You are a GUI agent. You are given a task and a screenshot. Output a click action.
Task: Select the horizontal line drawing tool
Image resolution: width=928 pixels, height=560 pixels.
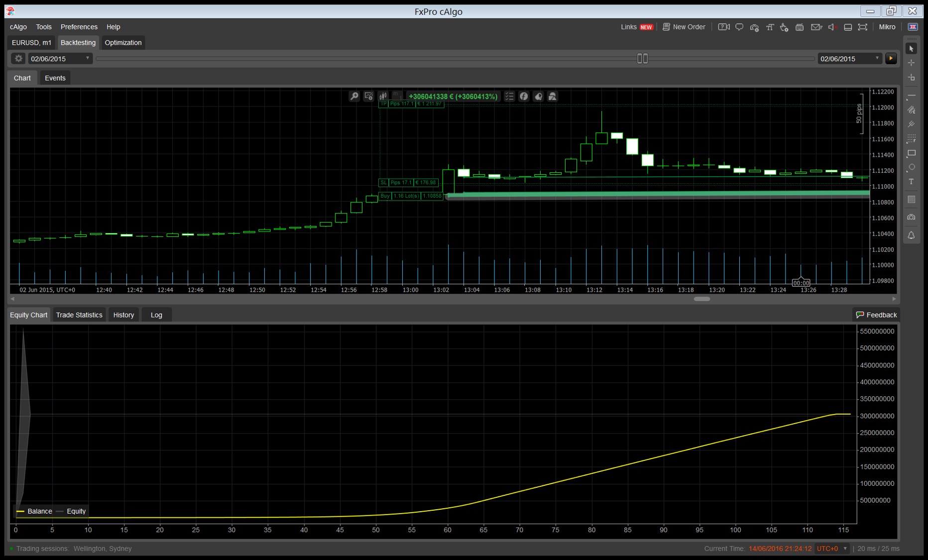tap(912, 96)
